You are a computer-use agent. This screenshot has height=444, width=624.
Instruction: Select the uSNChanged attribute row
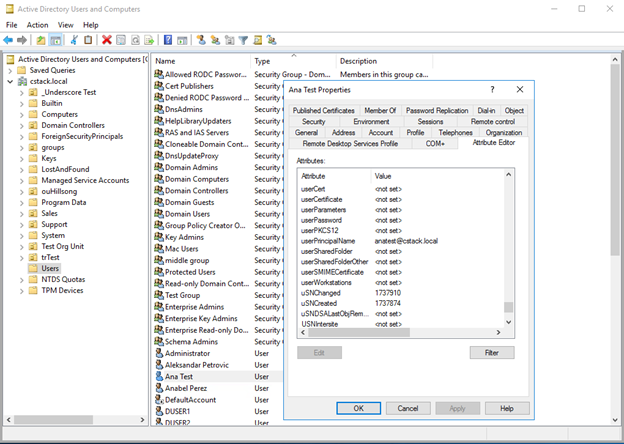pos(400,293)
